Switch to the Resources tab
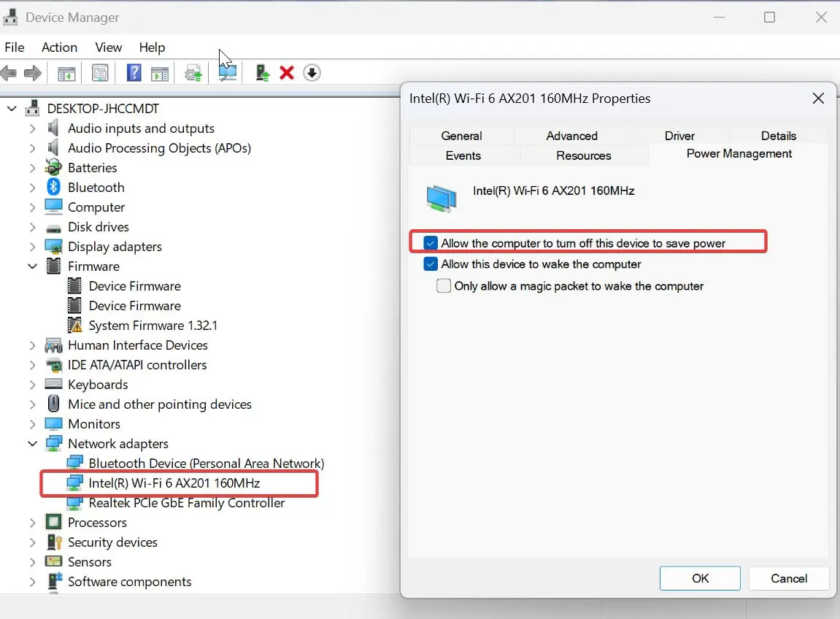The height and width of the screenshot is (619, 840). click(x=583, y=155)
